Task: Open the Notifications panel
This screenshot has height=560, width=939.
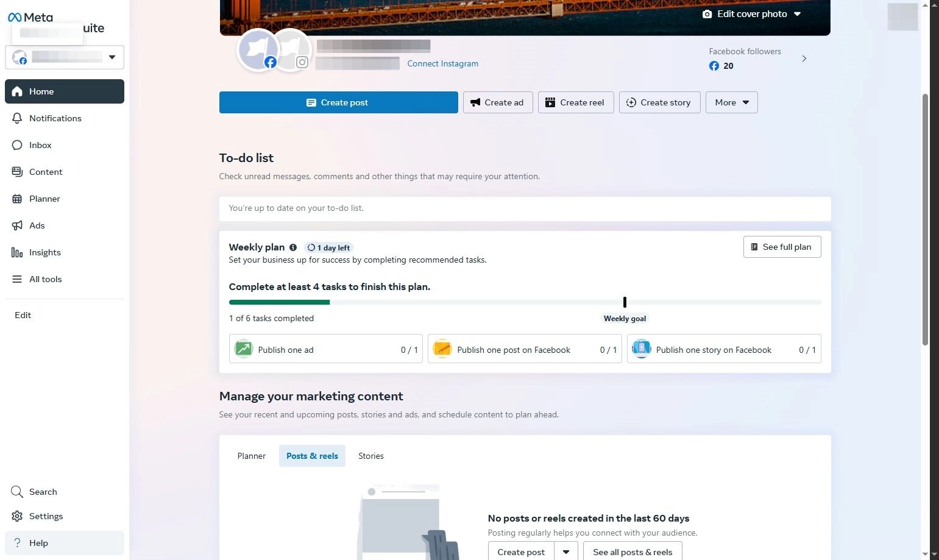Action: click(x=55, y=118)
